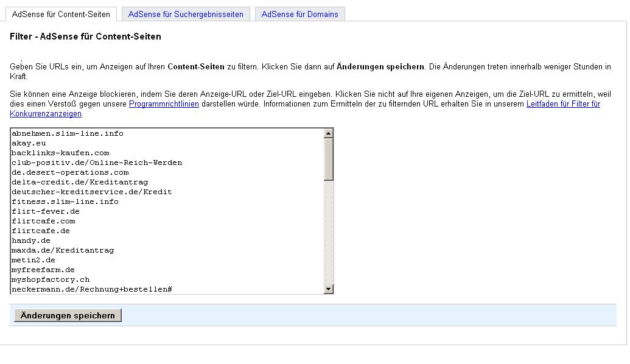Open AdSense für Domains tab
630x364 pixels.
pos(299,14)
